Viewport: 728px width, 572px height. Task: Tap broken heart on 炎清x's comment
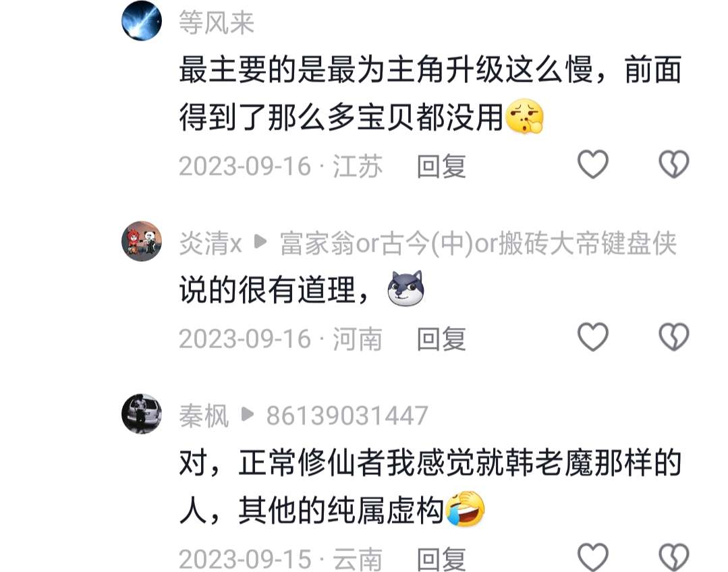(x=674, y=337)
